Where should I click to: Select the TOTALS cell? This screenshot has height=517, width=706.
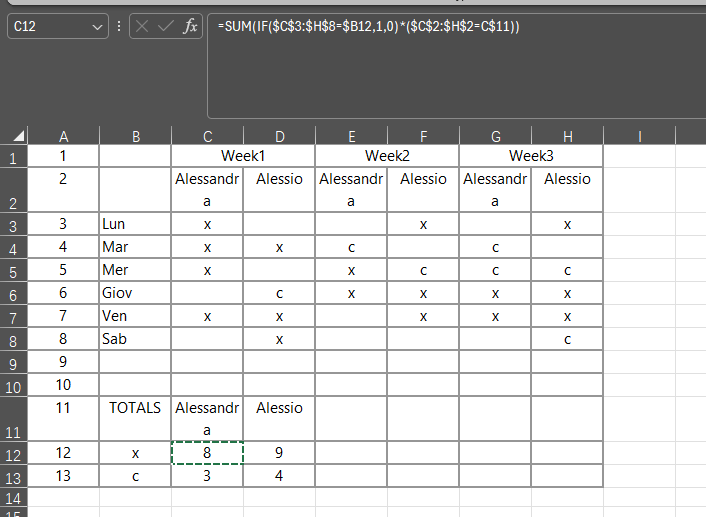135,418
